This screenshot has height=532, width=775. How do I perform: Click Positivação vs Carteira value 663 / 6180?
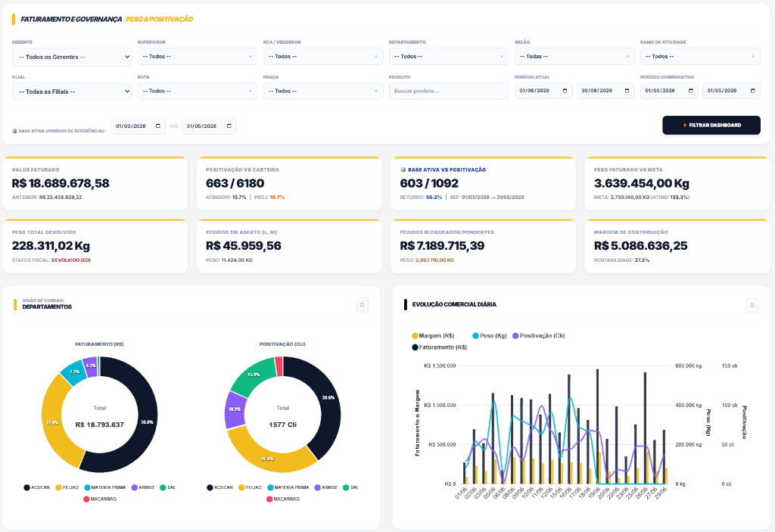[235, 183]
